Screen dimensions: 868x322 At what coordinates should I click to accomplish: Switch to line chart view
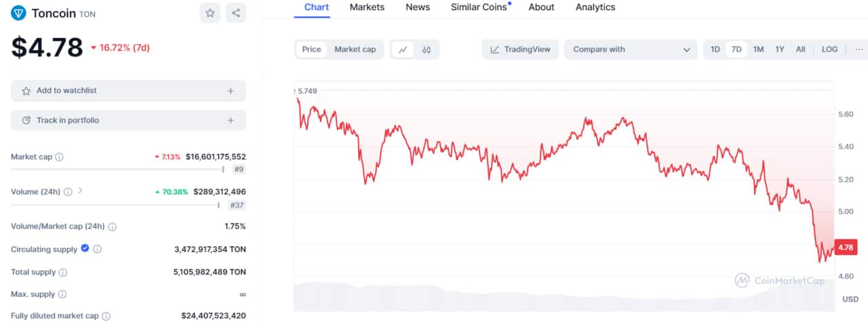point(403,49)
